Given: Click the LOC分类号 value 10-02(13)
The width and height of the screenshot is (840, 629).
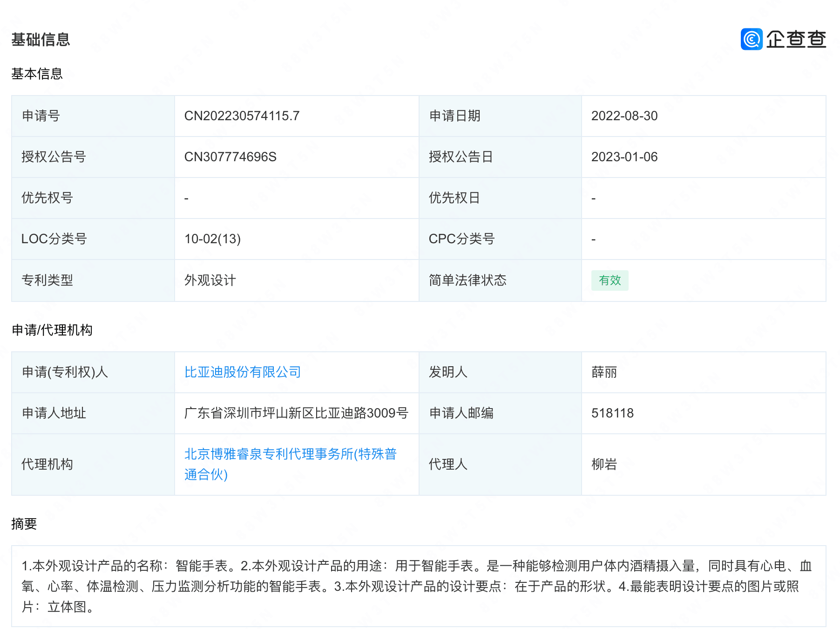Looking at the screenshot, I should click(x=212, y=239).
